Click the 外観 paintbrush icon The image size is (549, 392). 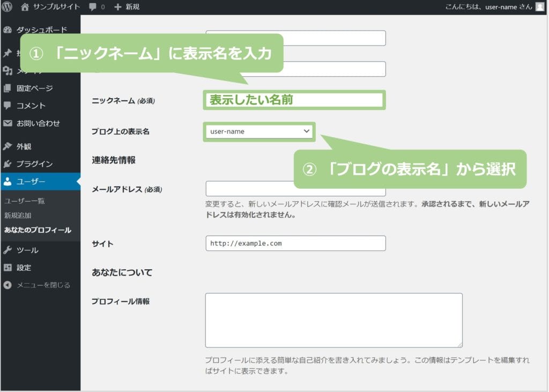click(8, 146)
